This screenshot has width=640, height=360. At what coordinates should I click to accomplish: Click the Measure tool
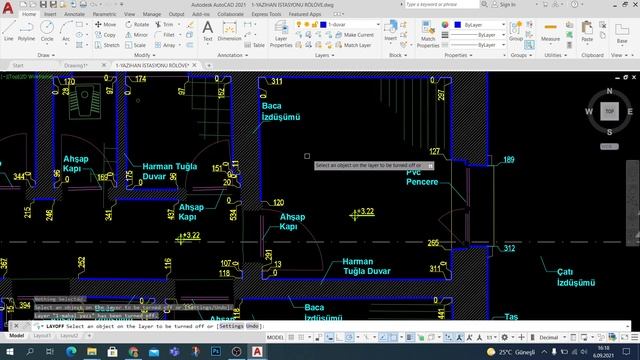[x=550, y=31]
